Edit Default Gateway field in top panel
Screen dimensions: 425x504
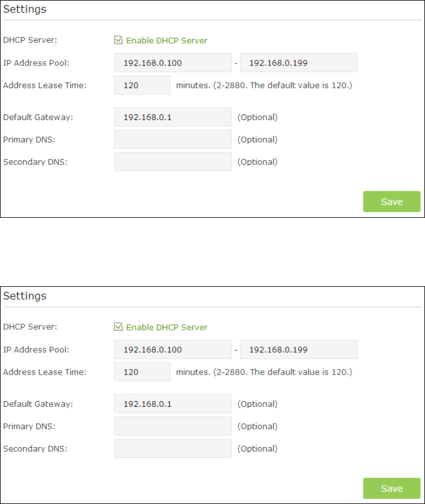click(173, 117)
